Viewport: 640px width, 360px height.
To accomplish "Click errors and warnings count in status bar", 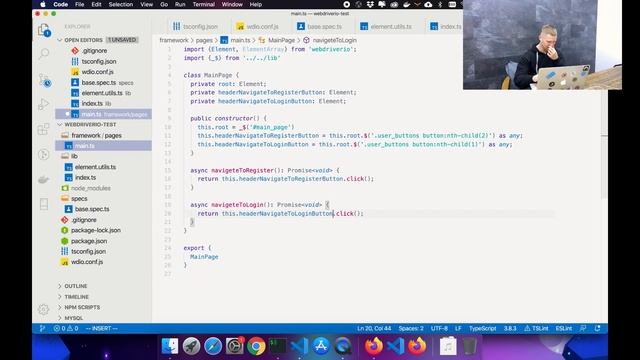I will (66, 328).
